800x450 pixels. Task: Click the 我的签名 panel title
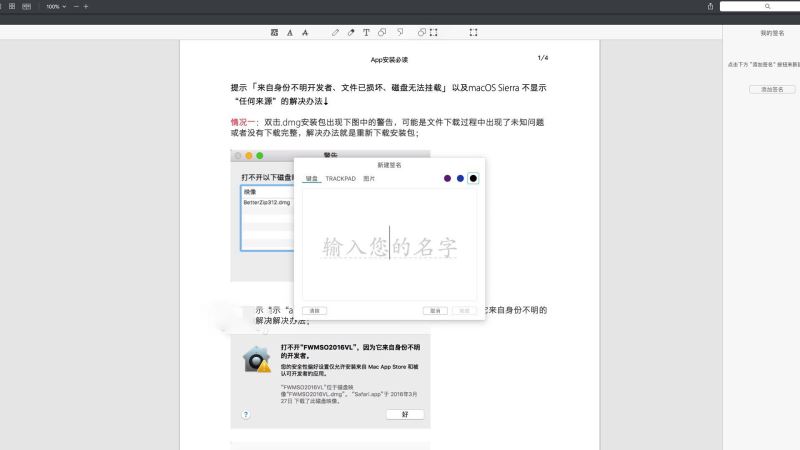point(772,33)
